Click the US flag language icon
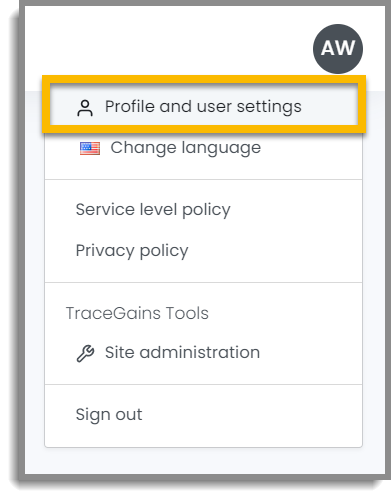 [90, 148]
